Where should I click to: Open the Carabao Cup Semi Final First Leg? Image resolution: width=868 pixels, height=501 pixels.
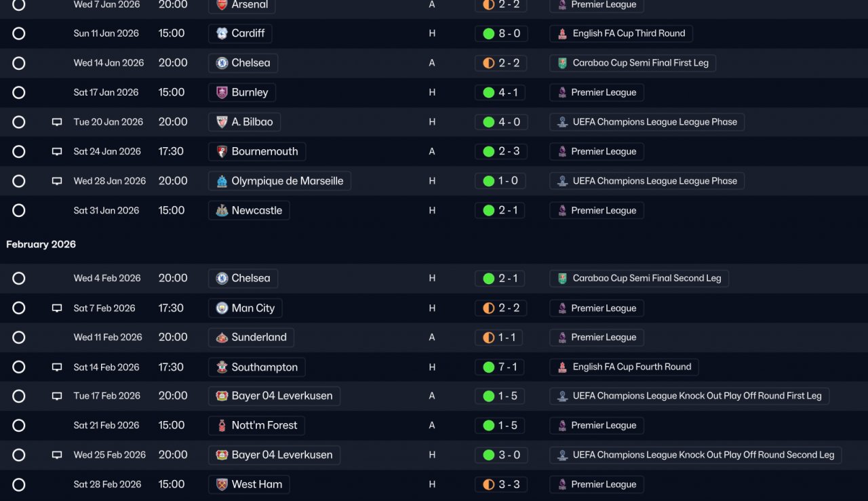(x=633, y=63)
